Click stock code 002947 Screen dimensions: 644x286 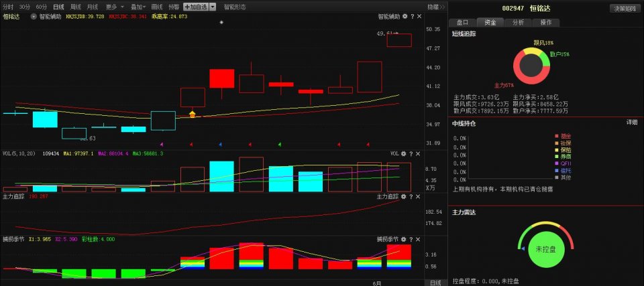click(513, 8)
